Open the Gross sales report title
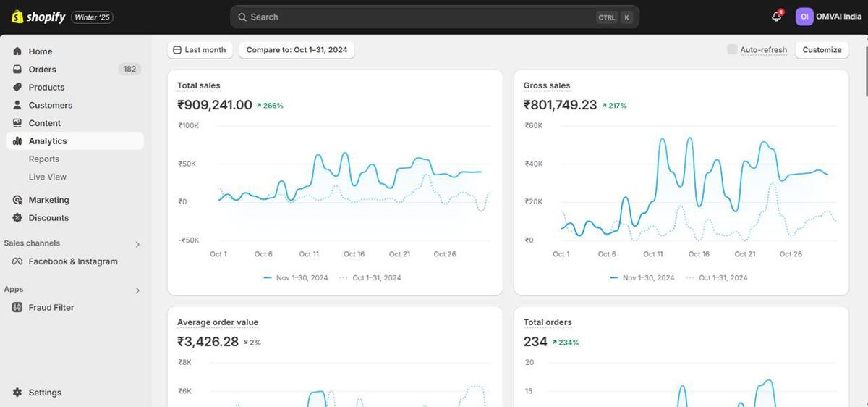Screen dimensions: 868x407 pyautogui.click(x=547, y=85)
